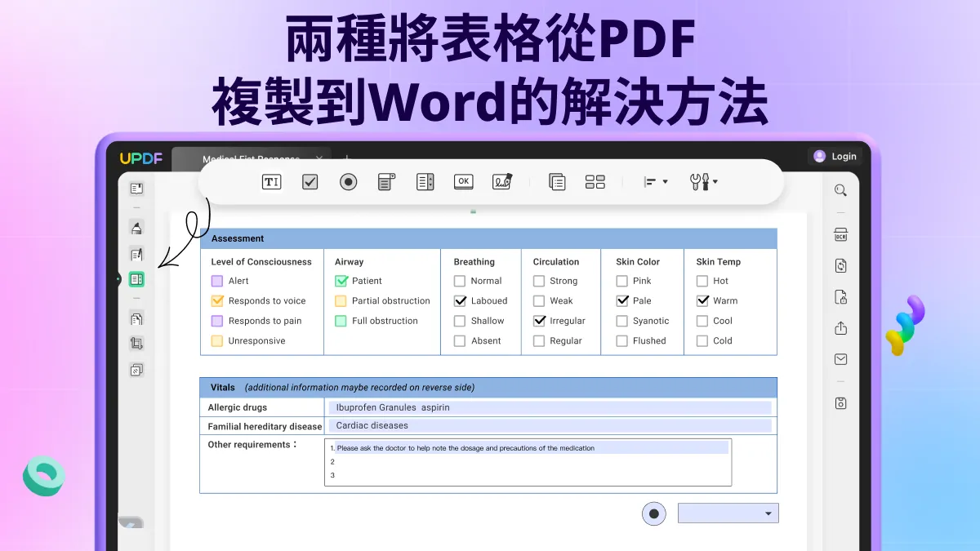Uncheck the Pale skin color checkbox

[622, 300]
